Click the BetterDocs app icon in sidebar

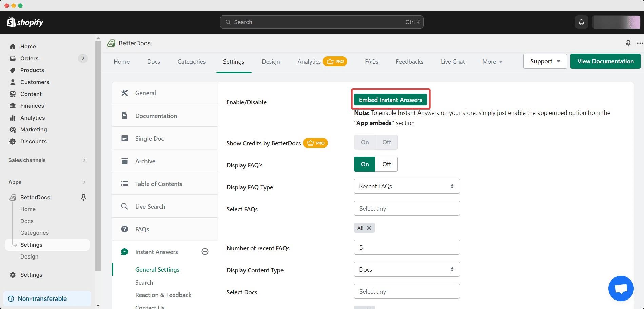(x=13, y=197)
